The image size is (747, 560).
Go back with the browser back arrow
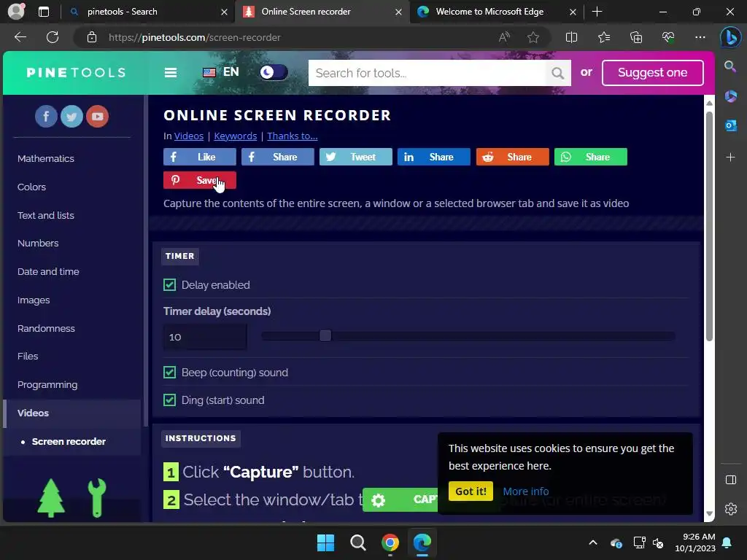(x=20, y=37)
